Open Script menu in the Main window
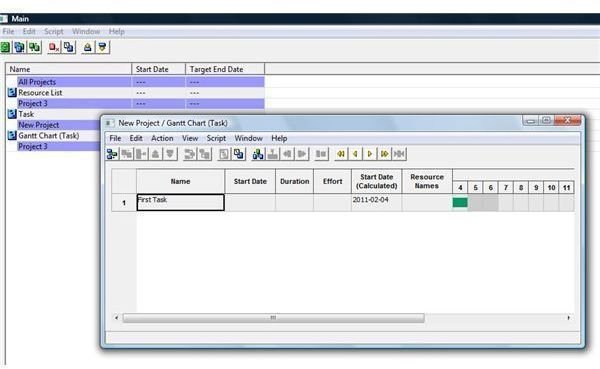 click(x=54, y=31)
